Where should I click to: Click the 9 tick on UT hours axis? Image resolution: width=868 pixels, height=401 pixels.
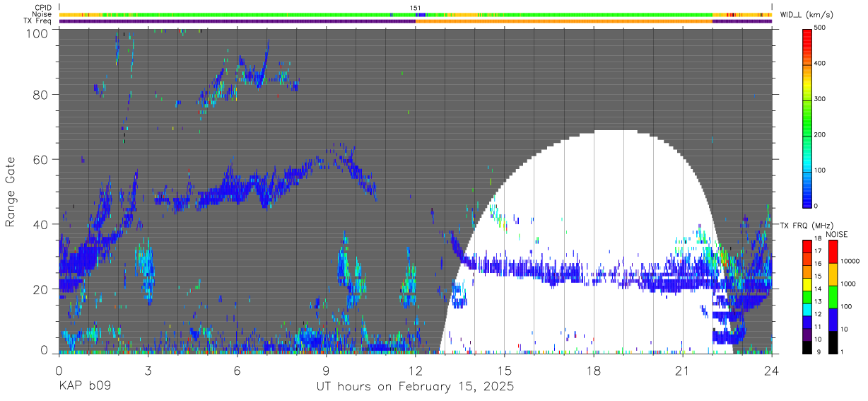(x=326, y=370)
